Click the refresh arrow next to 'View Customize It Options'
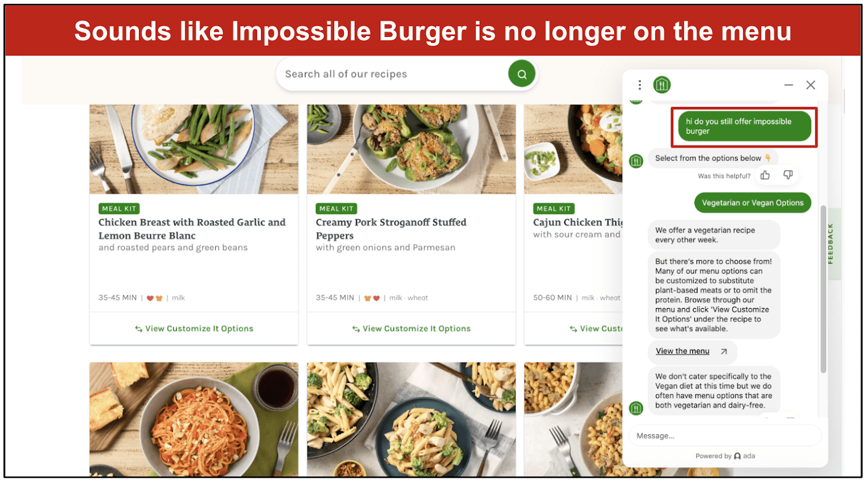 356,329
